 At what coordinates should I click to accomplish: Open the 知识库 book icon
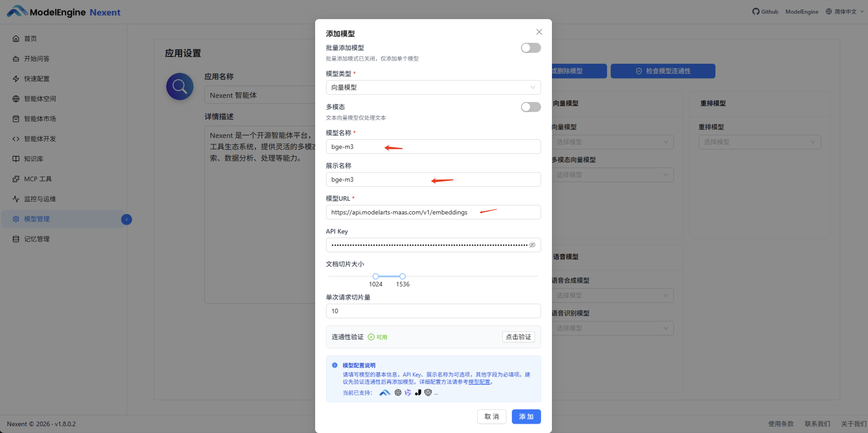click(16, 158)
